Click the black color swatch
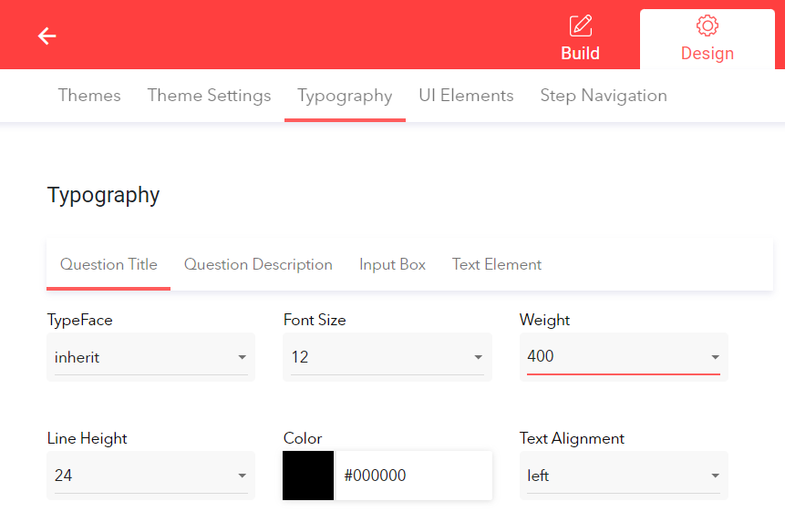Viewport: 785px width, 532px height. [307, 476]
